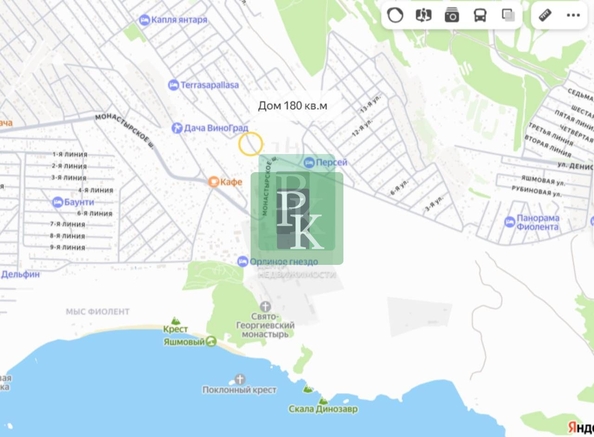
Task: Open the Кафе place marker
Action: (214, 182)
